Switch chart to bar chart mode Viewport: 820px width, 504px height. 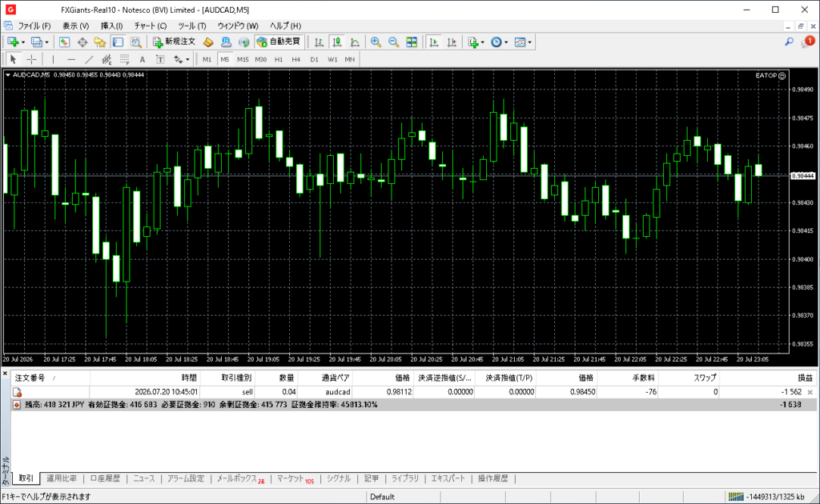[x=319, y=42]
